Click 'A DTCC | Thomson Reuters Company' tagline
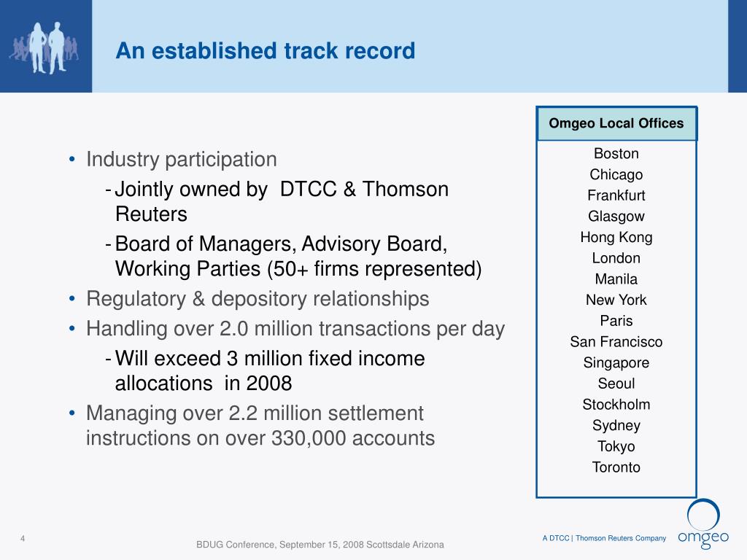Viewport: 747px width, 560px height. [x=604, y=538]
